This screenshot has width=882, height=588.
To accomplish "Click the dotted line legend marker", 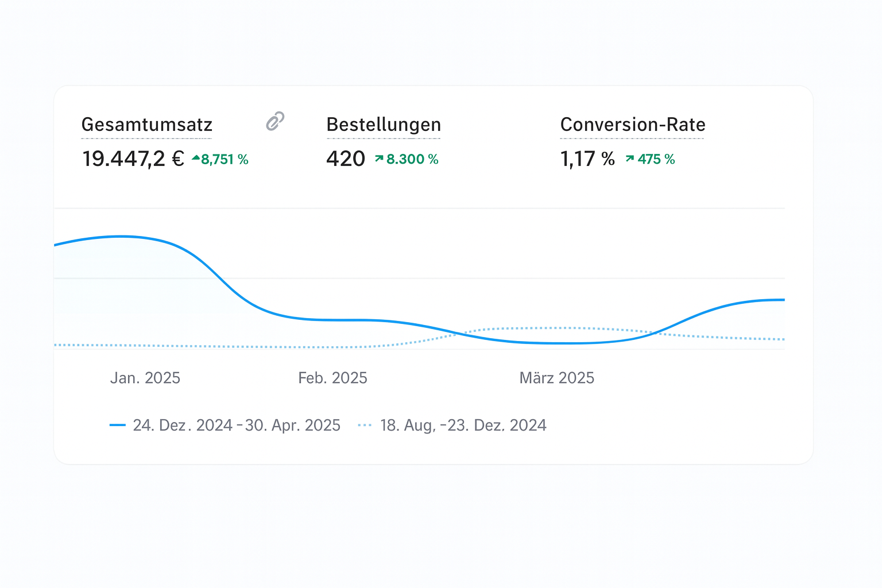I will coord(365,425).
